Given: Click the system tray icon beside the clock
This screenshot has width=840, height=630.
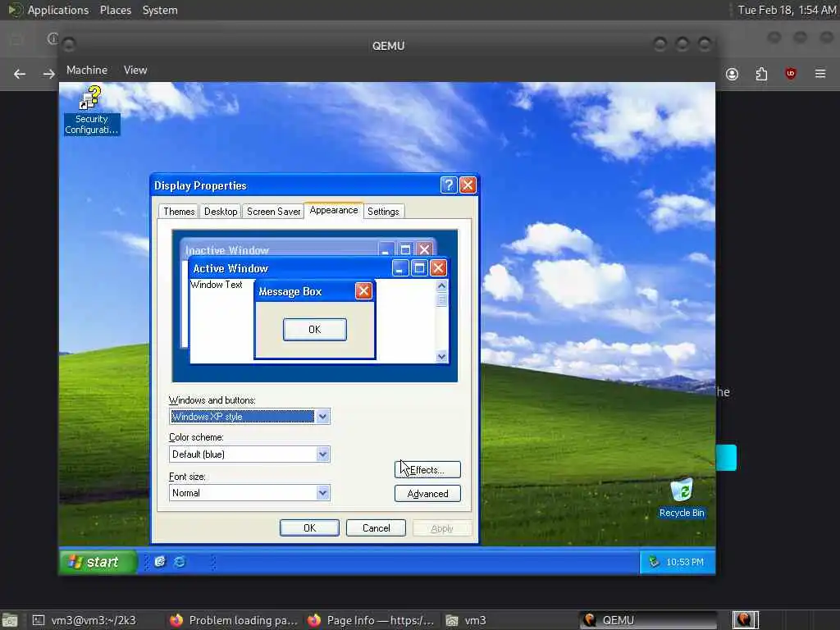Looking at the screenshot, I should 654,561.
